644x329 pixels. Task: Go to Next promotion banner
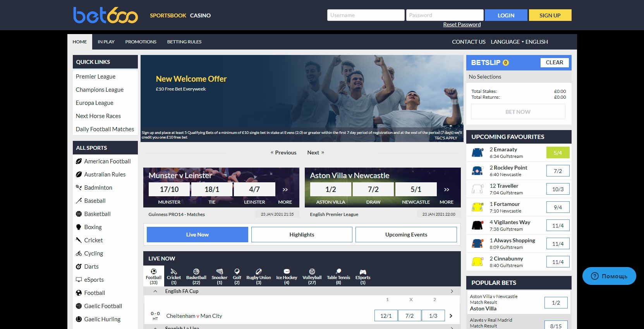(316, 153)
